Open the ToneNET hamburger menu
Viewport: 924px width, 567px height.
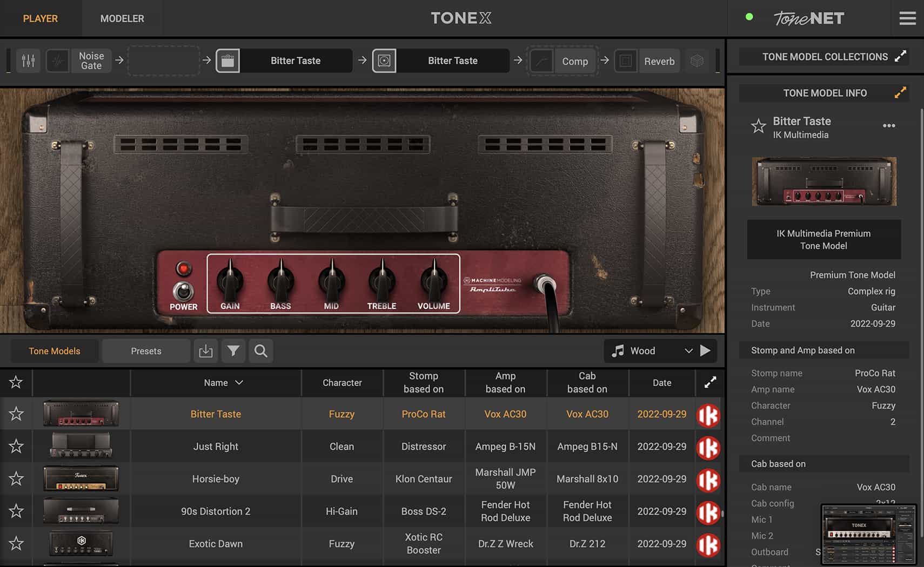point(907,18)
